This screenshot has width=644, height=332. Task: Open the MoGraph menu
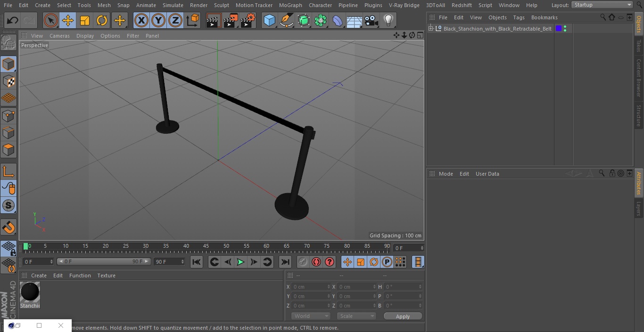(290, 5)
